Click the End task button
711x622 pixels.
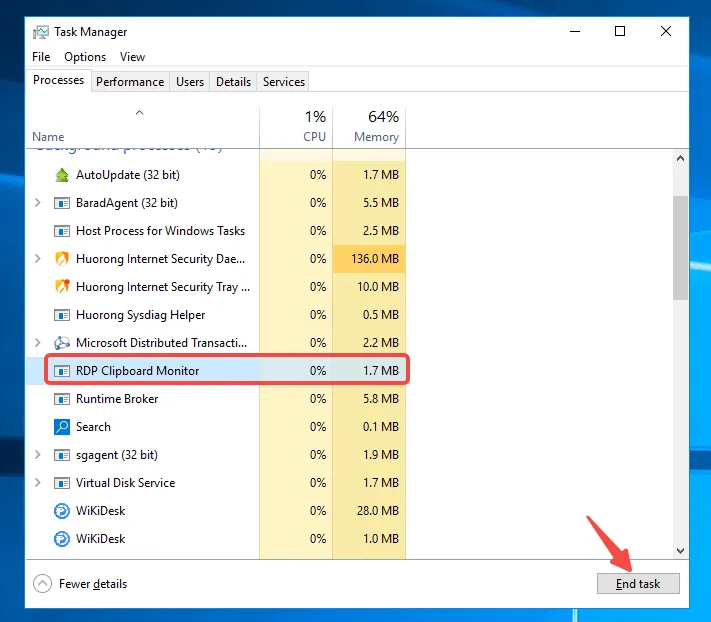[x=638, y=584]
